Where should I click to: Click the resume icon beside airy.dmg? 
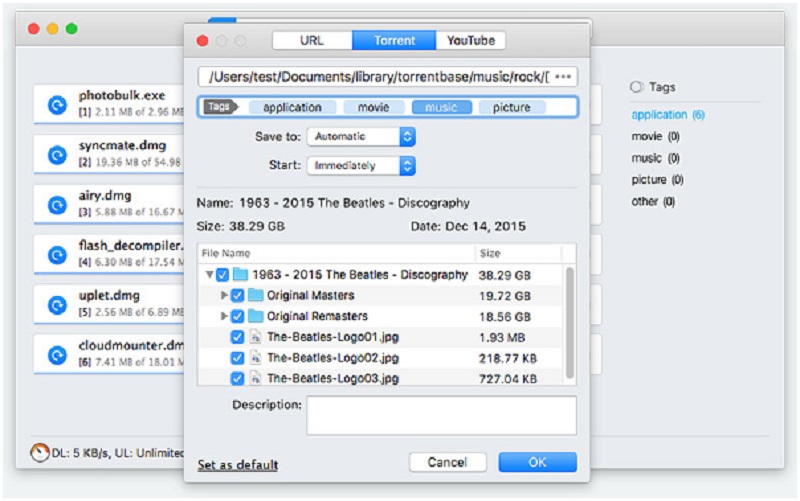click(x=57, y=203)
